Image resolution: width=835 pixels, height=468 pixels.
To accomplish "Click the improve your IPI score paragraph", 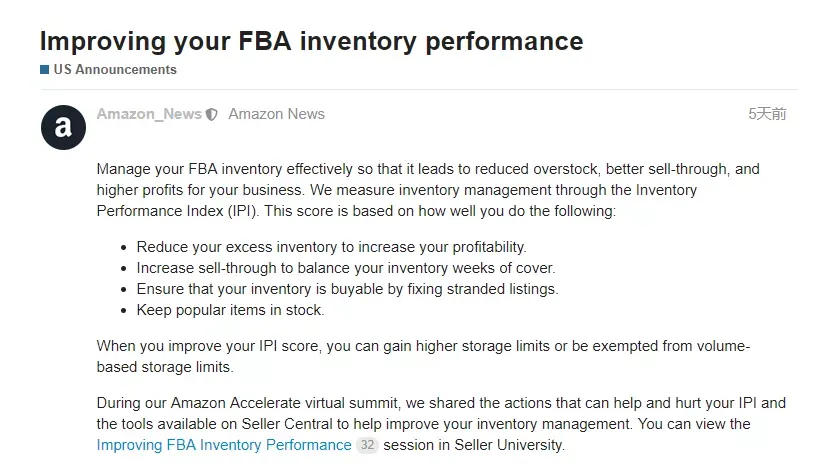I will [x=423, y=357].
